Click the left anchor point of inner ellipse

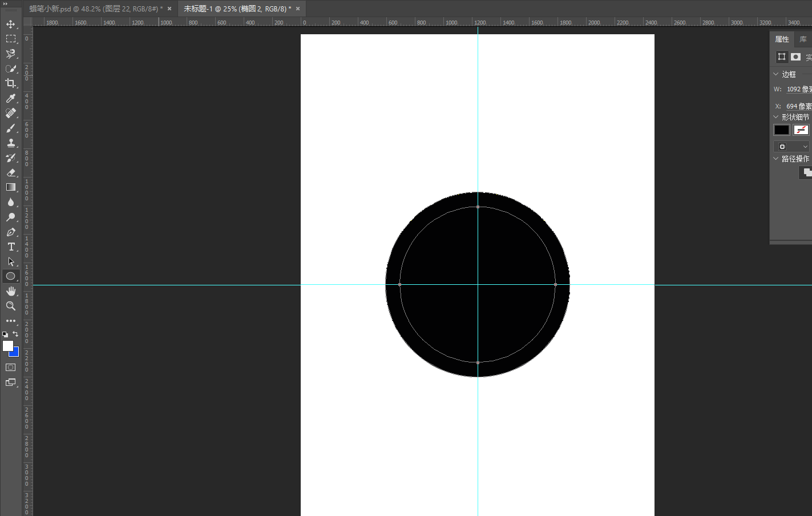pyautogui.click(x=399, y=284)
